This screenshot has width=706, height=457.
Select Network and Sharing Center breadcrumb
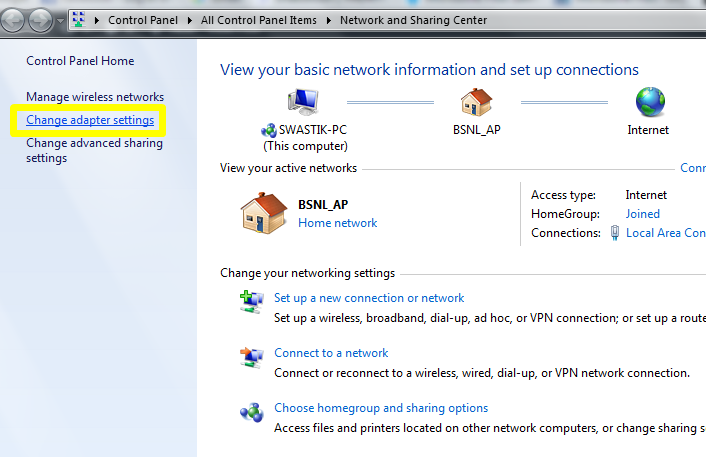pyautogui.click(x=413, y=20)
